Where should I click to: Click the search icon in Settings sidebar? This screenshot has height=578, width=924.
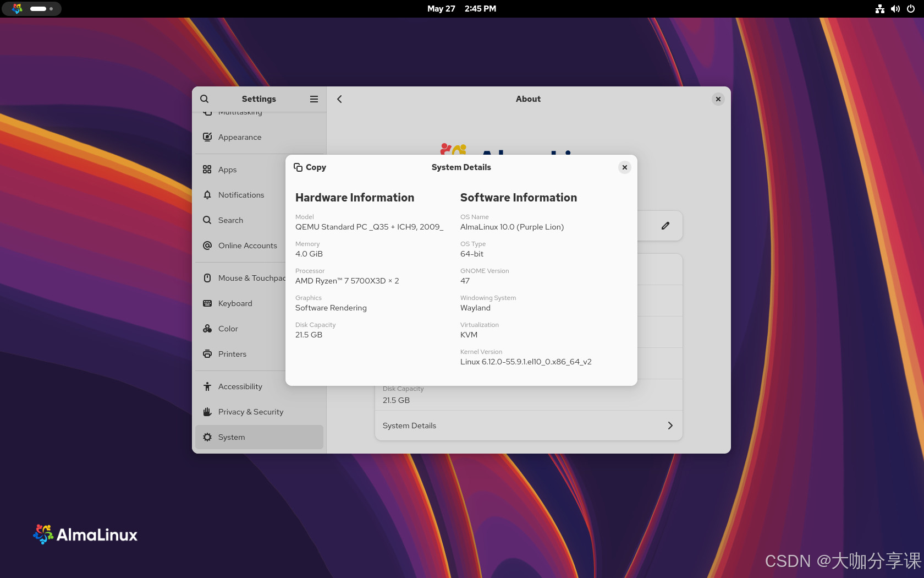click(204, 99)
